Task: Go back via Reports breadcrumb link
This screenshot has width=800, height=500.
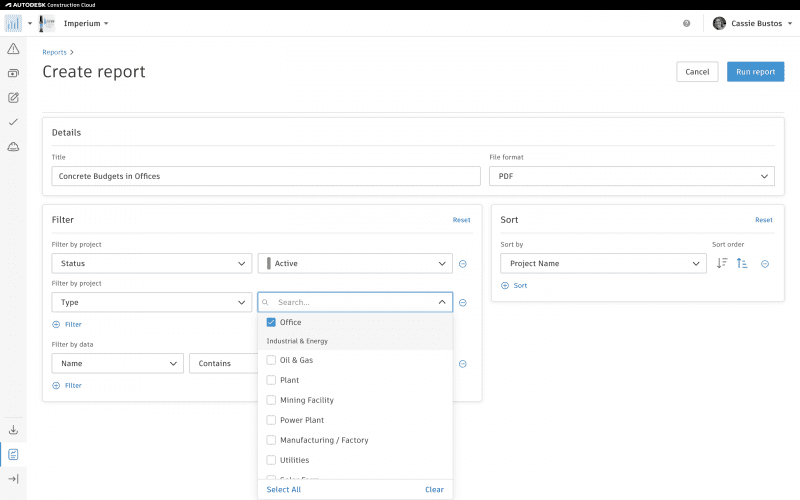Action: 54,52
